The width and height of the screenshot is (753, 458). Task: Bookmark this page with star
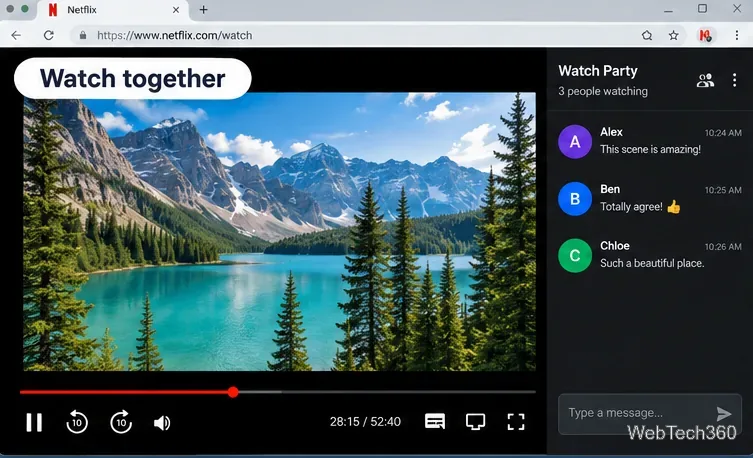coord(673,35)
